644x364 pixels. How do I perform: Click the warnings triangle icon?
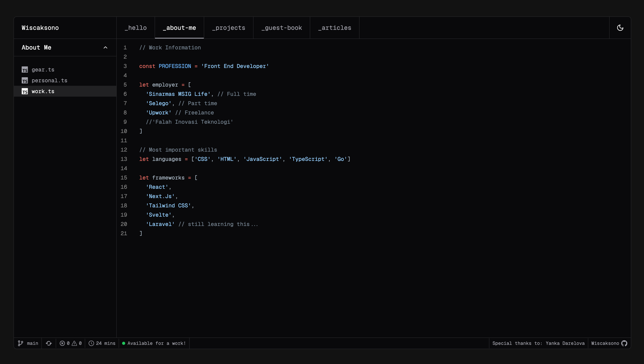(74, 343)
